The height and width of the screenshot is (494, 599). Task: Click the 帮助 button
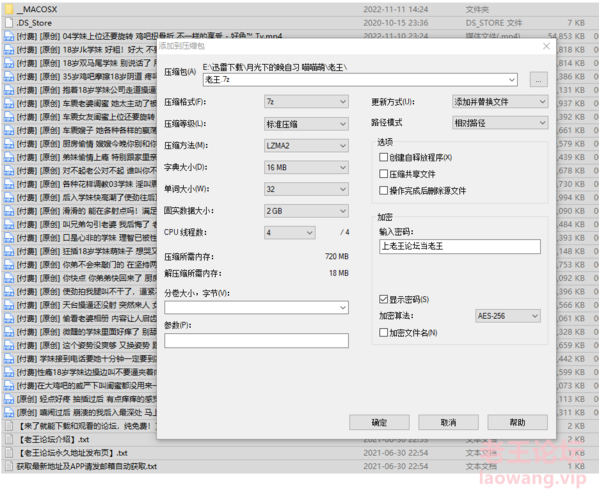click(518, 422)
